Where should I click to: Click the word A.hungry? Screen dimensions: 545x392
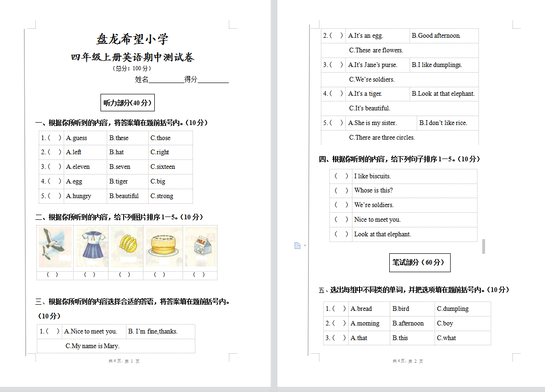(78, 196)
